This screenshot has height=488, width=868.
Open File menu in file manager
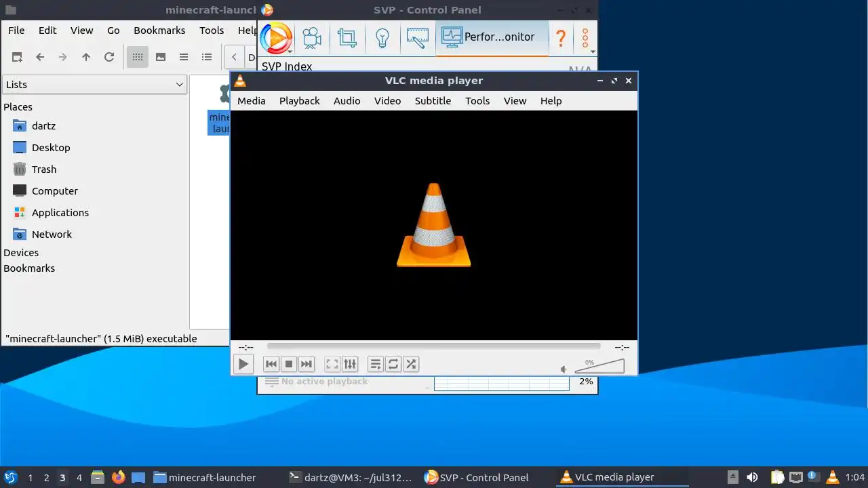tap(16, 30)
